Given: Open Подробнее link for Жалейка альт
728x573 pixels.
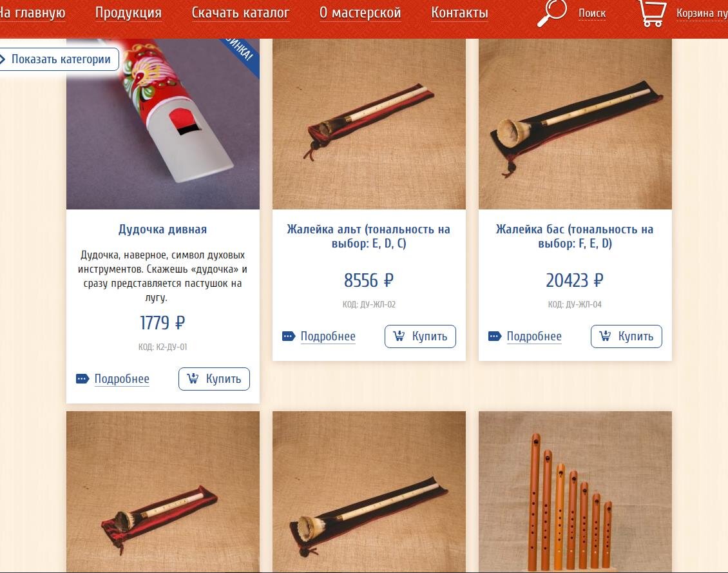Looking at the screenshot, I should click(x=328, y=336).
